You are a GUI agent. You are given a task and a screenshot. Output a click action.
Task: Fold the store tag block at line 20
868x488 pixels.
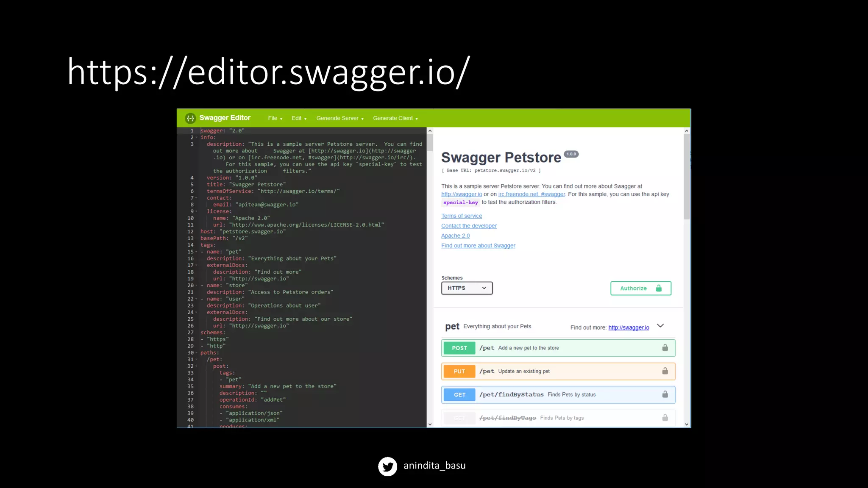pos(196,286)
